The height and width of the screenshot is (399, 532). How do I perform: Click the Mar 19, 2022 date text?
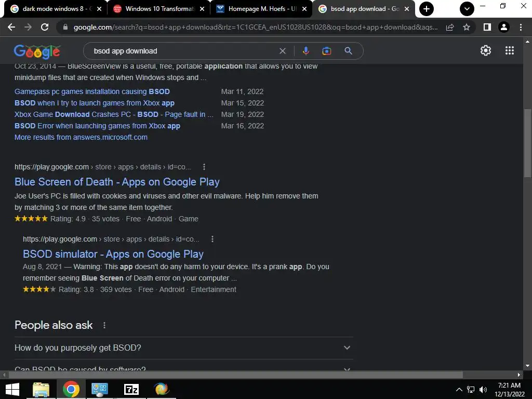point(243,114)
